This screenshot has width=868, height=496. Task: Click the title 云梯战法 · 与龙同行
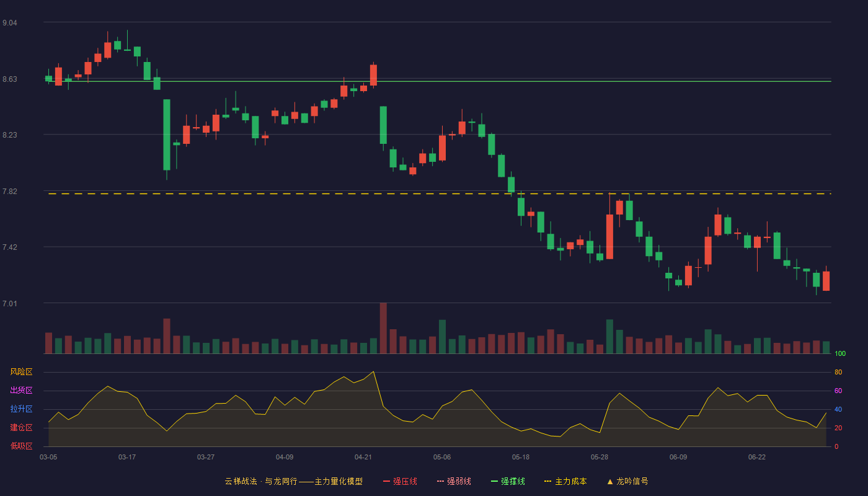tap(260, 481)
